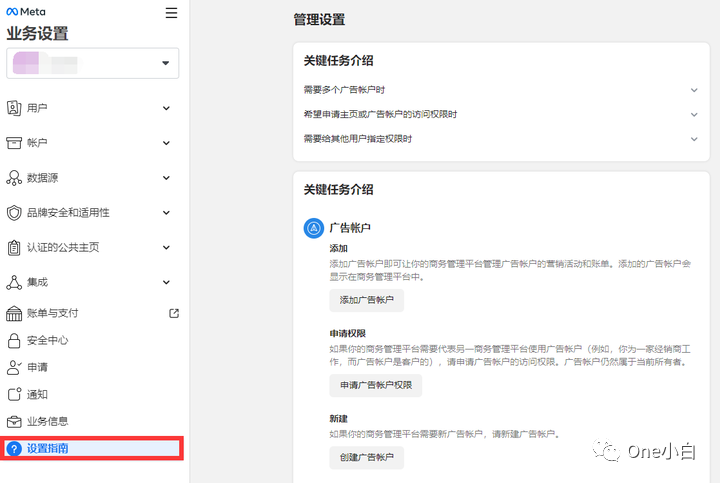Click the 设置指南 question mark icon
Image resolution: width=720 pixels, height=483 pixels.
(14, 449)
